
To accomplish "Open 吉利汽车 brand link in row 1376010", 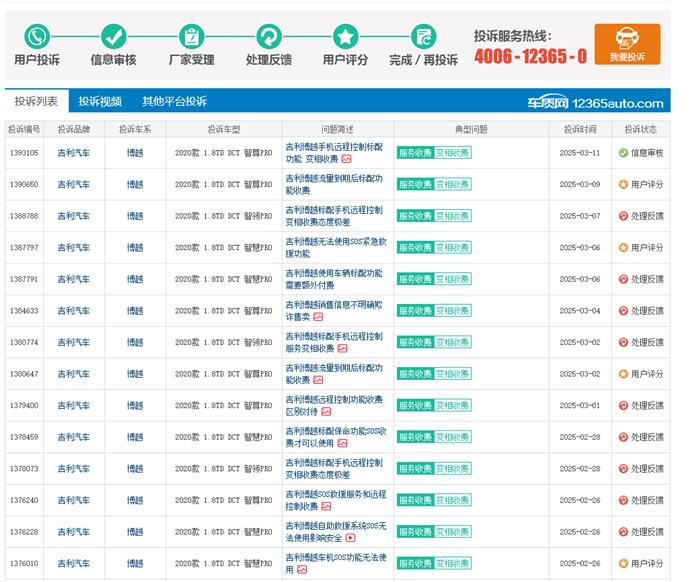I will [74, 563].
